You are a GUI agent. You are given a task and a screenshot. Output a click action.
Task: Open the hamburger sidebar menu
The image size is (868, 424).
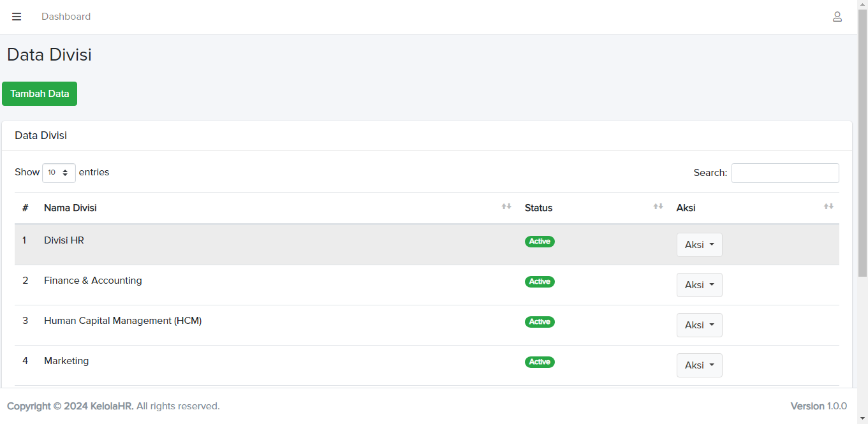point(17,17)
